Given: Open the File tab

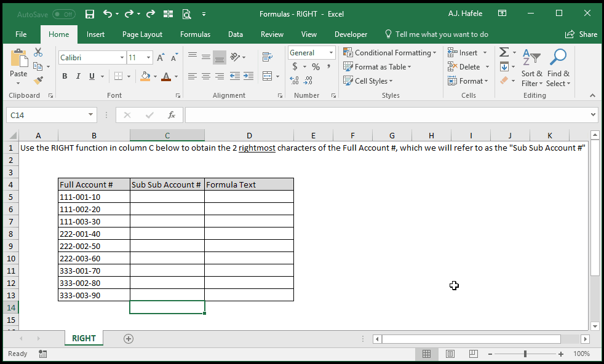Looking at the screenshot, I should pyautogui.click(x=21, y=34).
